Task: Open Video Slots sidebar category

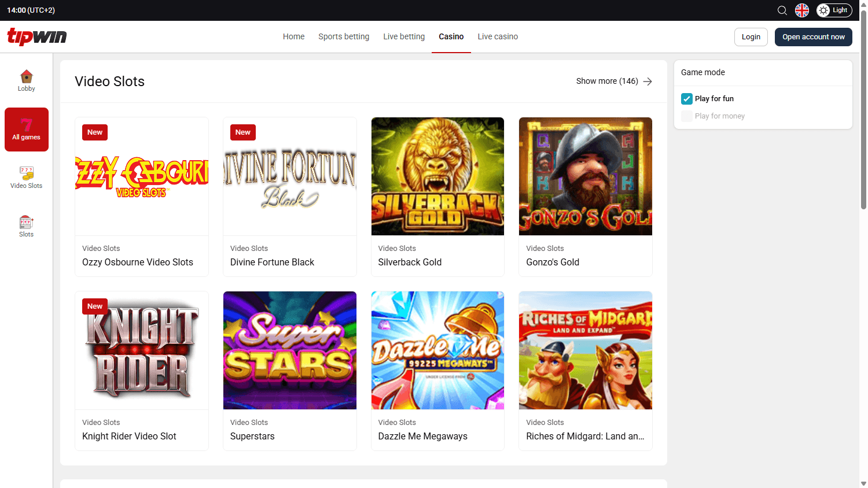Action: [27, 178]
